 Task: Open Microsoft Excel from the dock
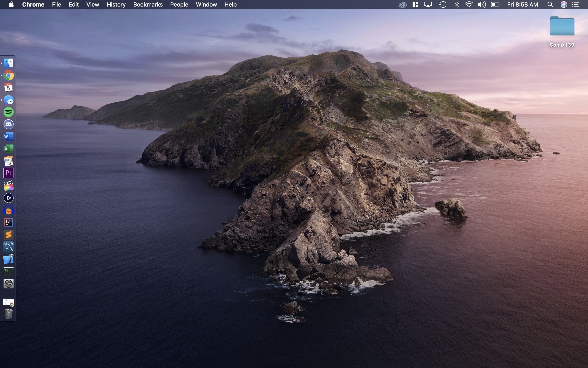(x=9, y=149)
